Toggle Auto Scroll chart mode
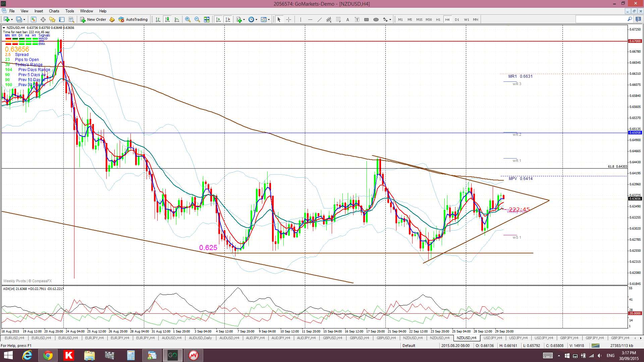 tap(218, 19)
